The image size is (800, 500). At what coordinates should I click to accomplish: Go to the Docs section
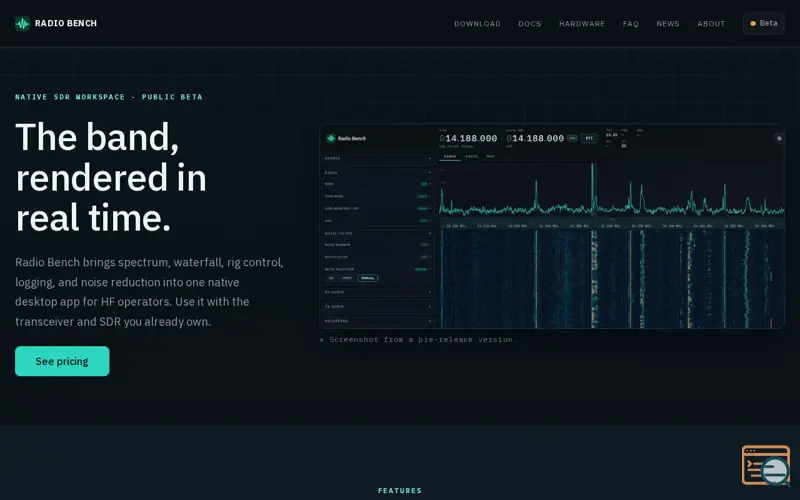point(530,23)
